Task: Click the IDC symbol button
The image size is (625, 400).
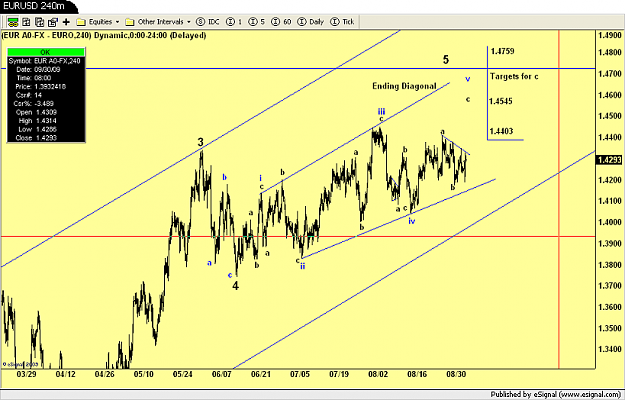Action: (x=208, y=22)
